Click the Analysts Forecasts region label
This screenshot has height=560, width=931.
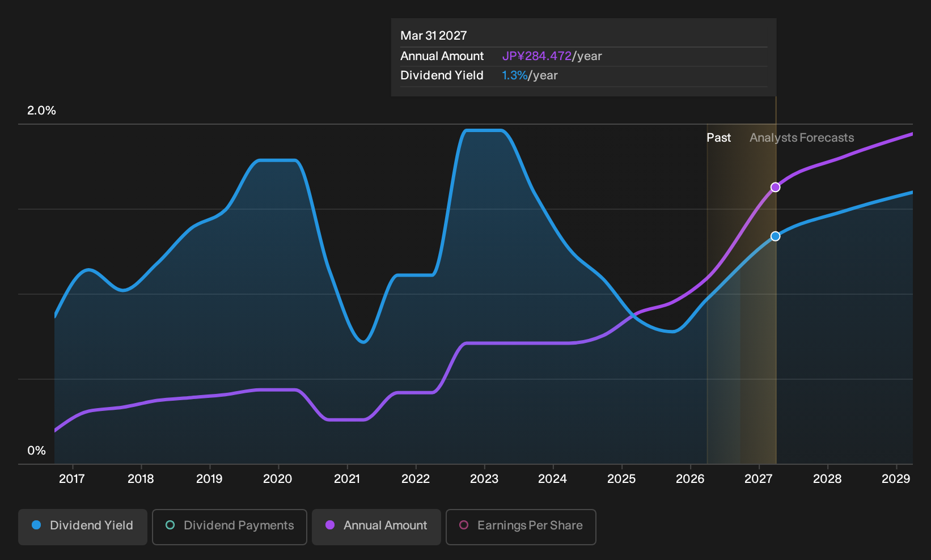802,138
